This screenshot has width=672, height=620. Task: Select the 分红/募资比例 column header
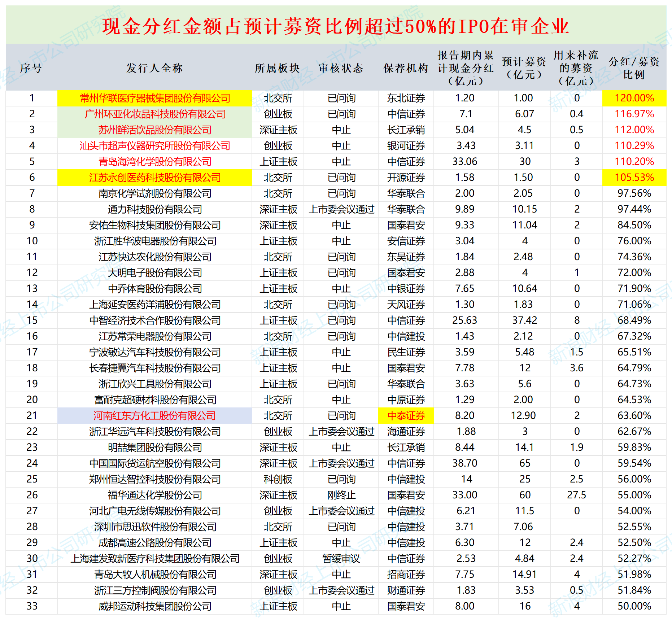pos(634,68)
